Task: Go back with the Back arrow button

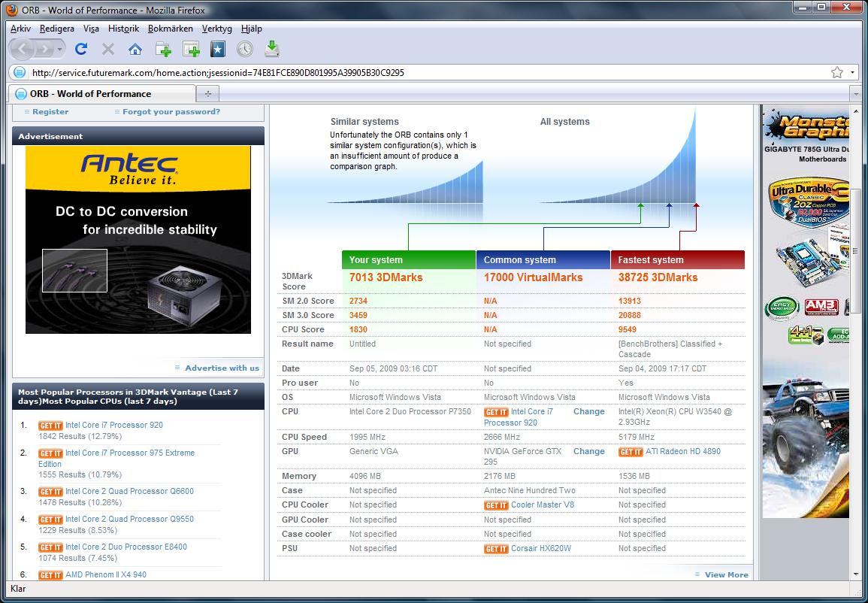Action: (22, 50)
